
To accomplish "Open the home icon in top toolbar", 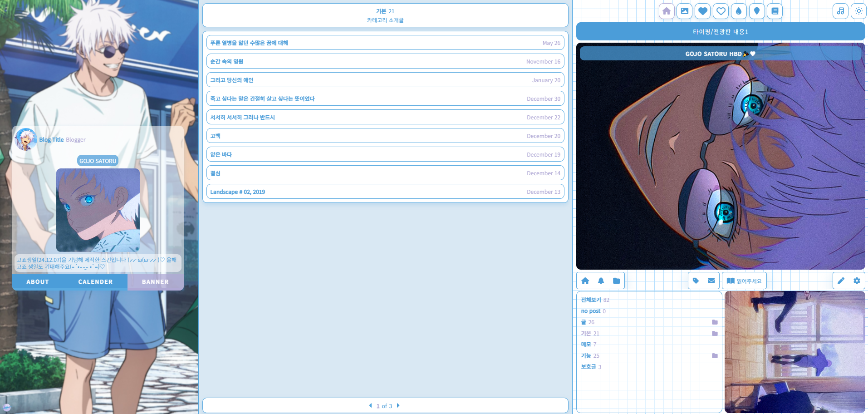I will pos(666,11).
